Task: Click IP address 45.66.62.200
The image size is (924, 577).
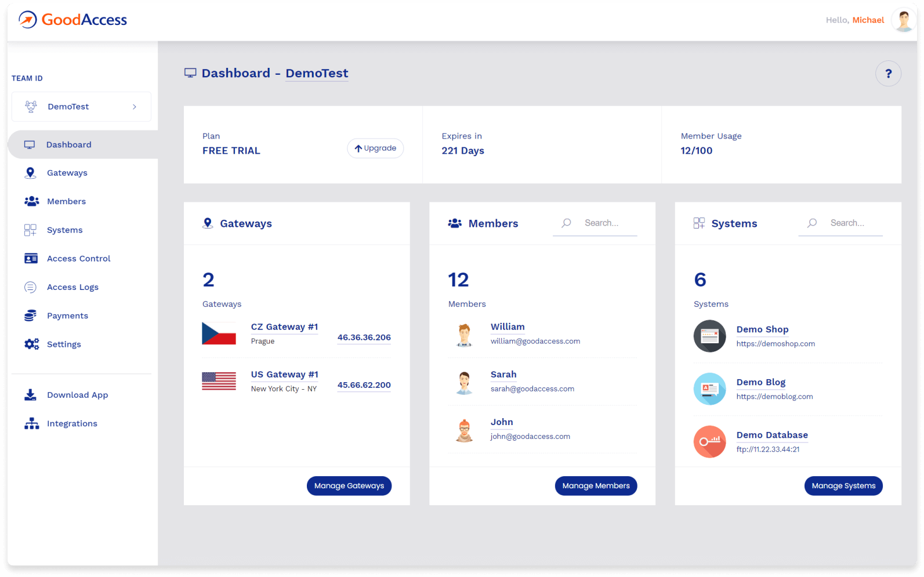Action: pos(364,385)
